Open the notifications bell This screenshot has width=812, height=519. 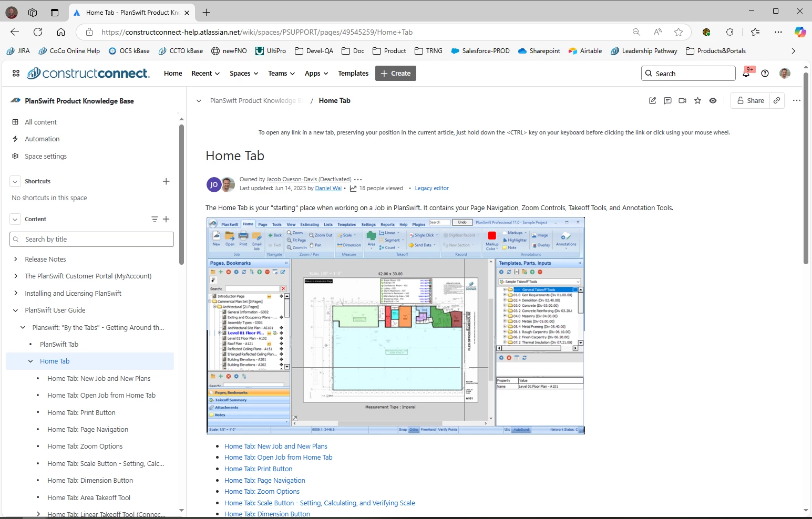pos(746,74)
